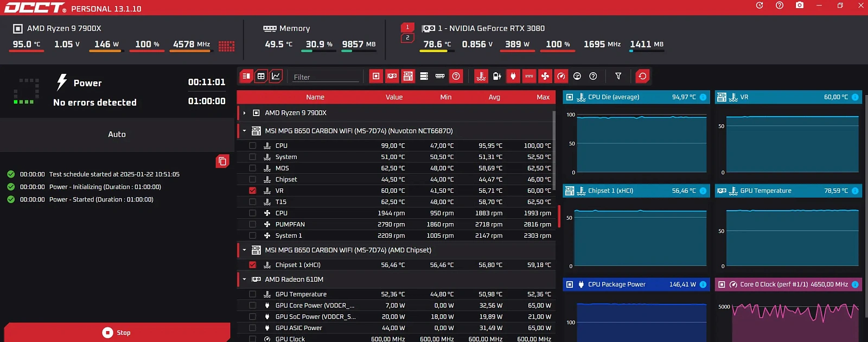Expand the AMD Ryzen 9 7900X sensor group
The width and height of the screenshot is (868, 342).
tap(245, 113)
